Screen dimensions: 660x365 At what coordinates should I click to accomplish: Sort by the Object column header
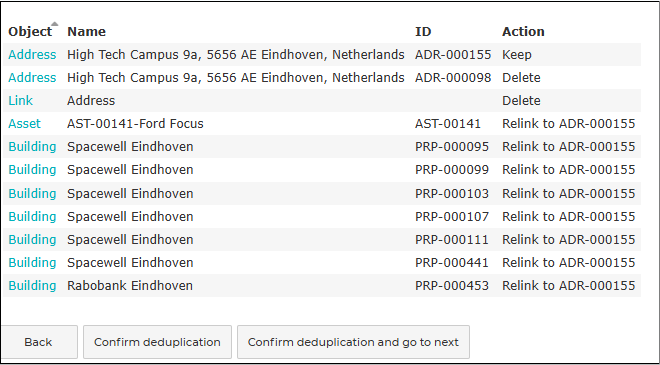(x=30, y=32)
